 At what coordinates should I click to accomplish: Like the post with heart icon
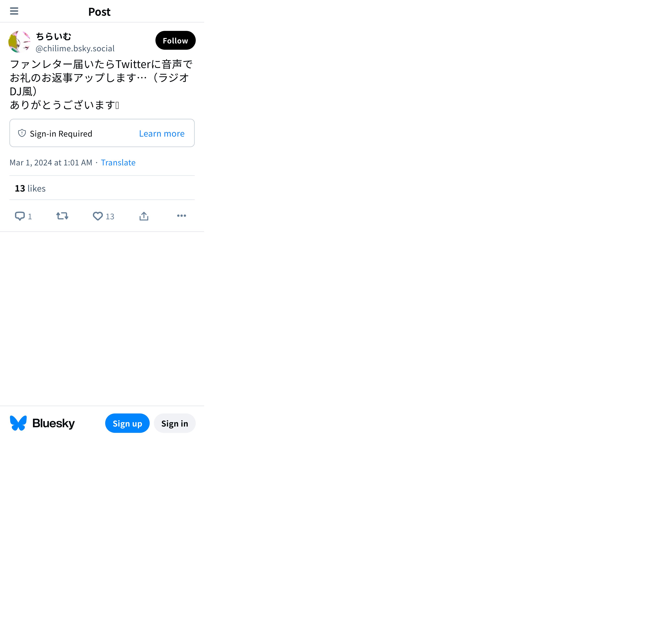tap(98, 216)
